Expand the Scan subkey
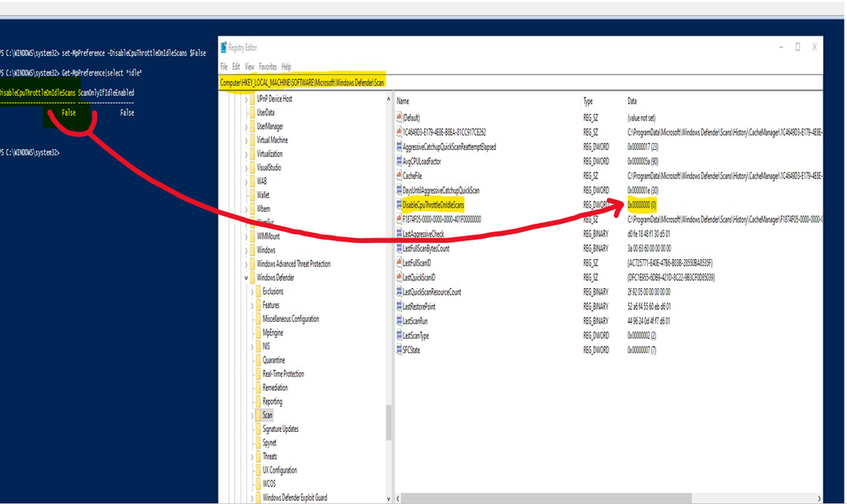This screenshot has height=504, width=847. pos(252,416)
